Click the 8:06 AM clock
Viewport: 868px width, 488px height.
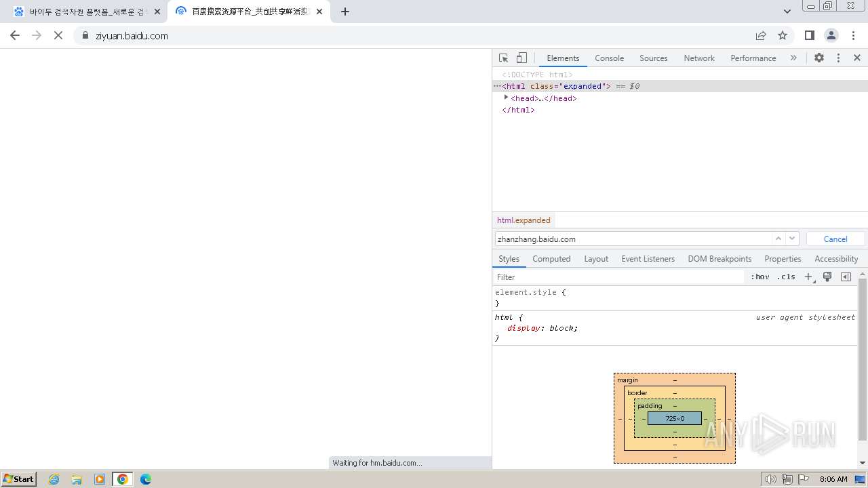coord(833,479)
